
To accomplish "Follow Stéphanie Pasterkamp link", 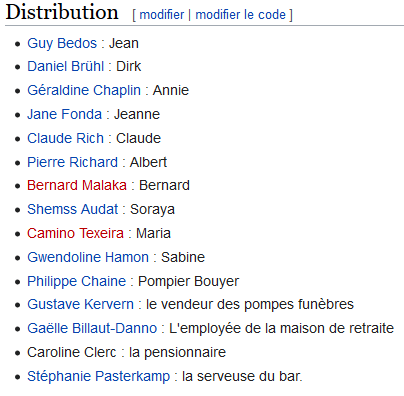I will (99, 376).
